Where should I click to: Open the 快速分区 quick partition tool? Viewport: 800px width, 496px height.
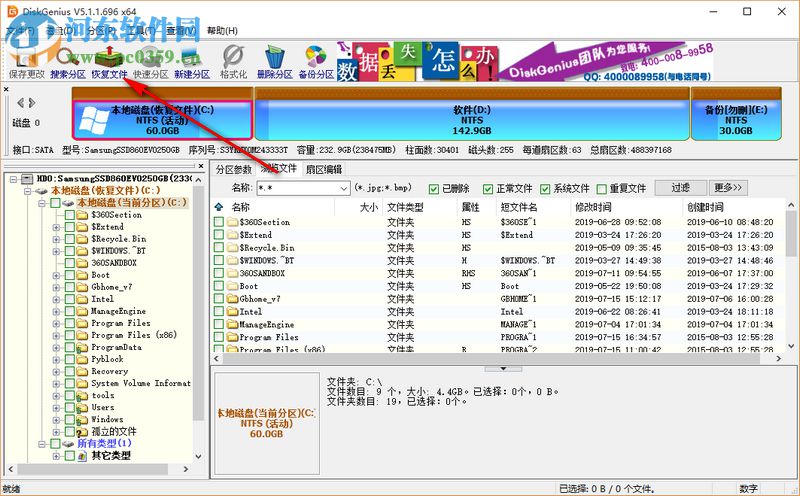click(151, 62)
